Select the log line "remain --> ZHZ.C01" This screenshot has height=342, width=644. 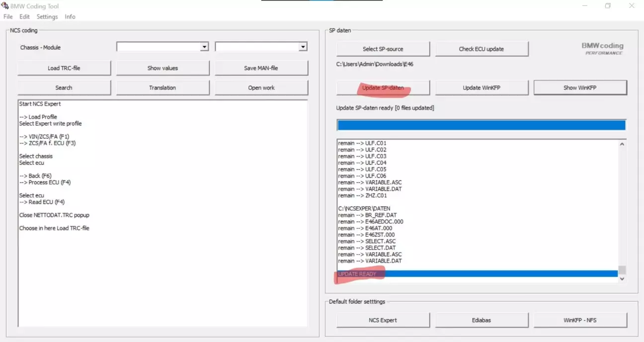(x=362, y=196)
